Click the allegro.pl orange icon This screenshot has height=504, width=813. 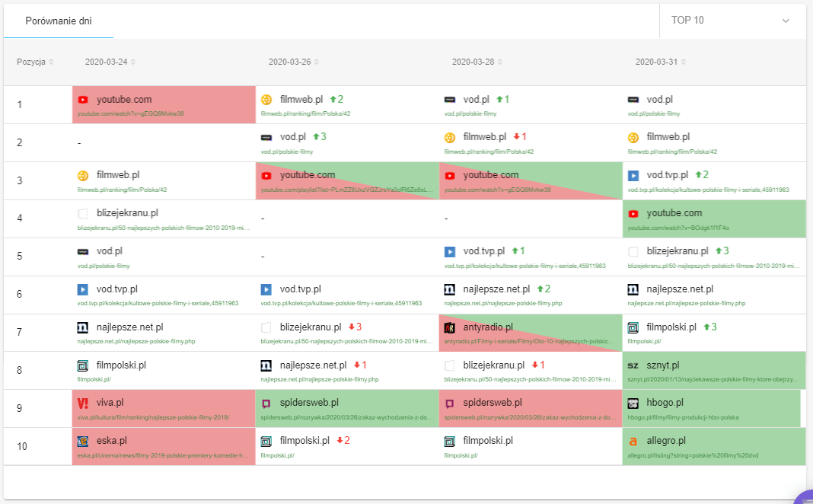point(633,441)
